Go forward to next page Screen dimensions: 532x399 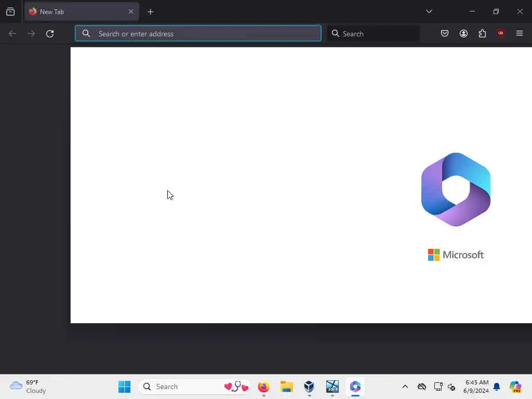tap(31, 34)
